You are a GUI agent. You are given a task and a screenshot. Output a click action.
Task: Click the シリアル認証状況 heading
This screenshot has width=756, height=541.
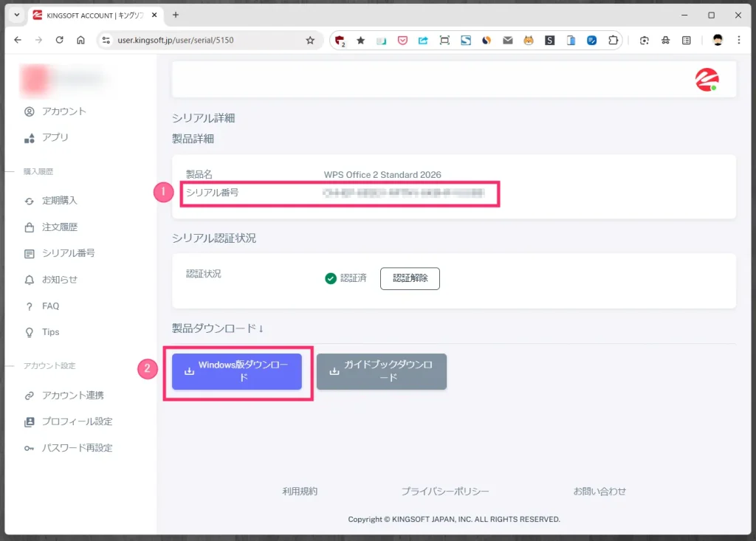[214, 238]
